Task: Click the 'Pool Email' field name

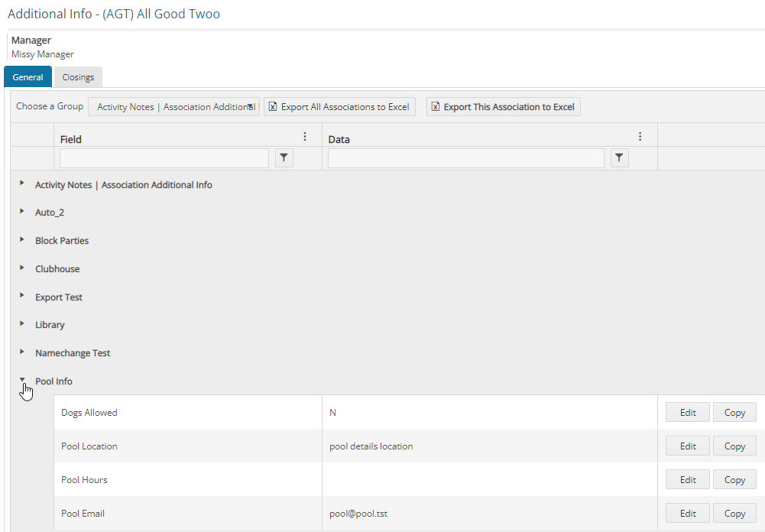Action: click(x=83, y=514)
